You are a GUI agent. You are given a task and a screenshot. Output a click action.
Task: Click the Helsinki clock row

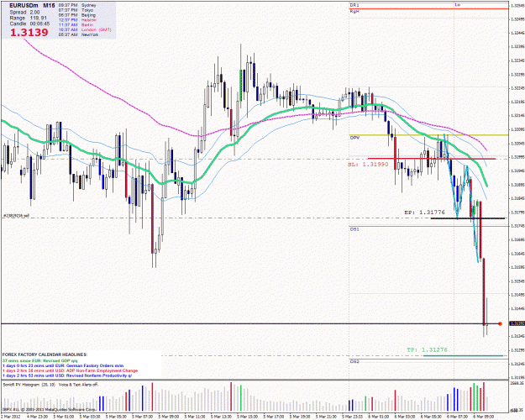[x=77, y=20]
